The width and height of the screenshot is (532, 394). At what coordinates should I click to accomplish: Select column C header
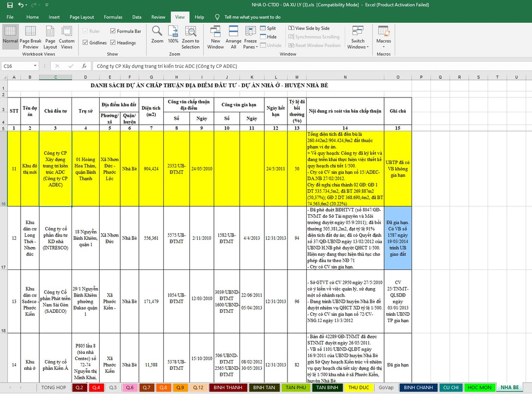click(x=56, y=77)
